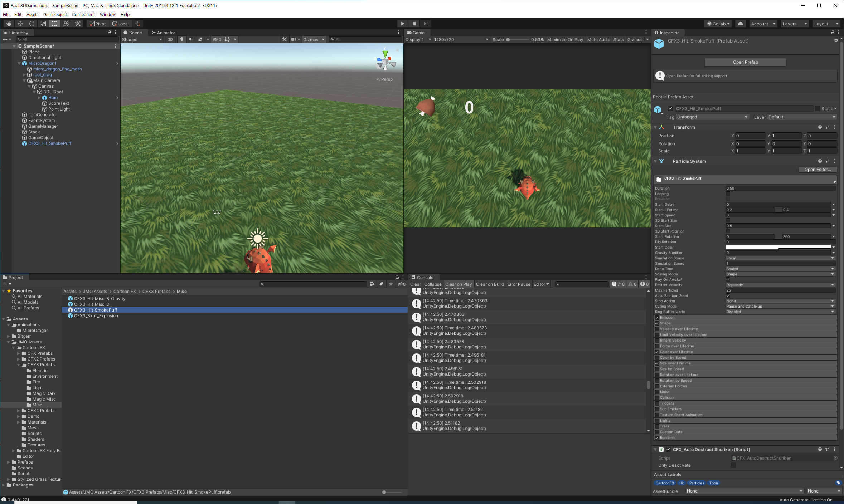Open the Window menu
The height and width of the screenshot is (504, 844).
tap(107, 14)
